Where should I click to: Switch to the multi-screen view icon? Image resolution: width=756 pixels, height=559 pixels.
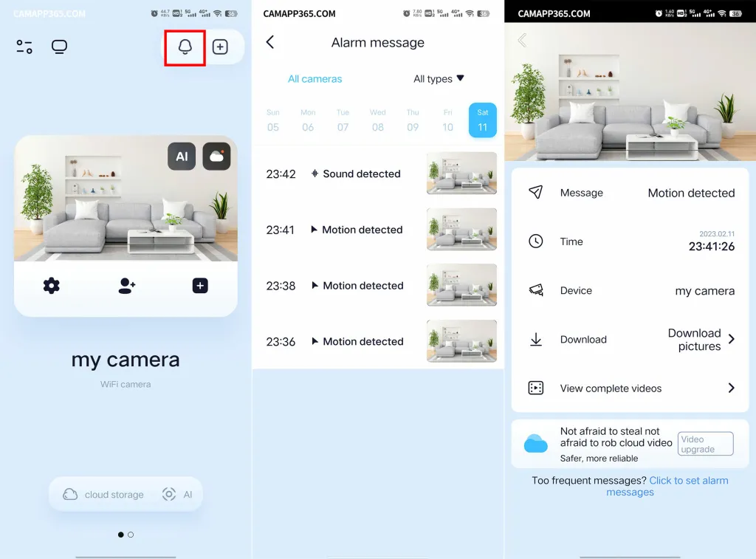coord(59,47)
